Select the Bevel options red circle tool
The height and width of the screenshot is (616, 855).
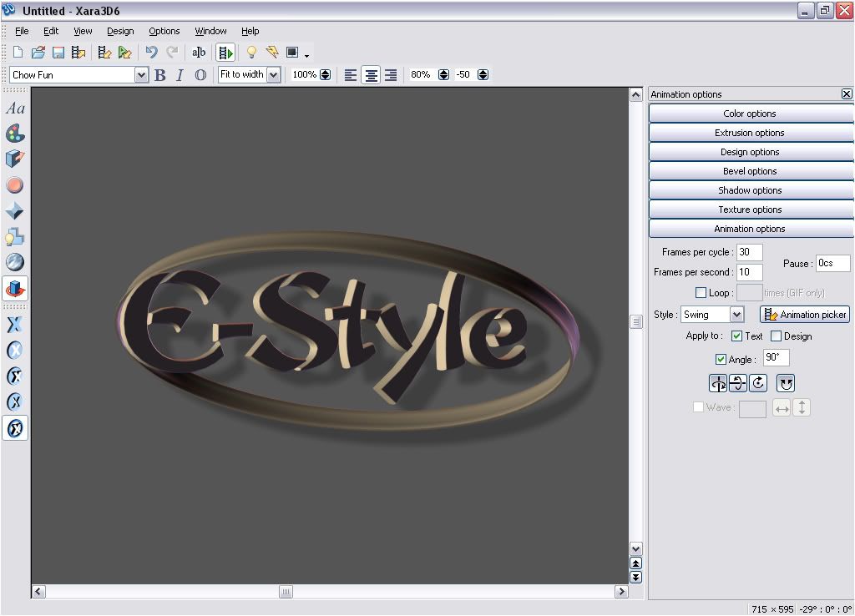point(15,185)
